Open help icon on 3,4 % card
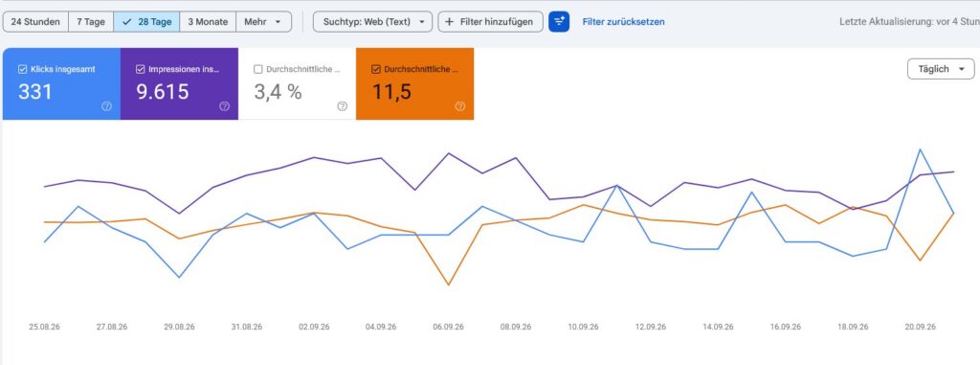 [x=342, y=106]
